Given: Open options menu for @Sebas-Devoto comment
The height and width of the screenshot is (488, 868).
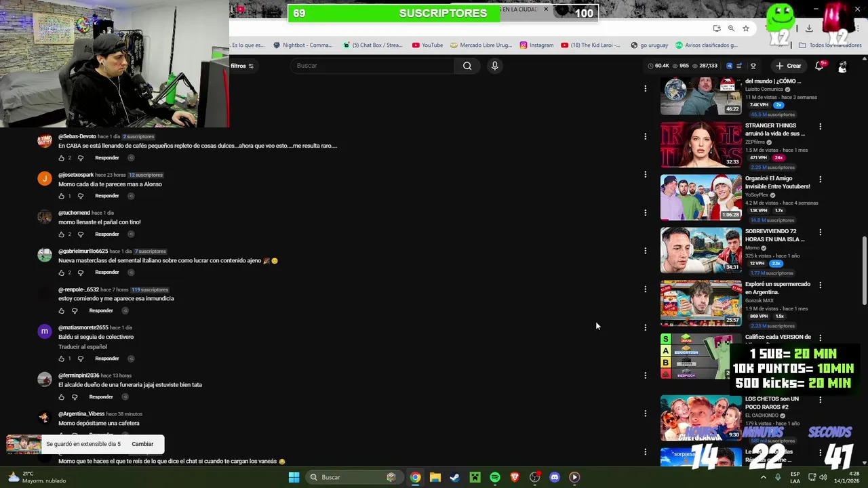Looking at the screenshot, I should [645, 136].
